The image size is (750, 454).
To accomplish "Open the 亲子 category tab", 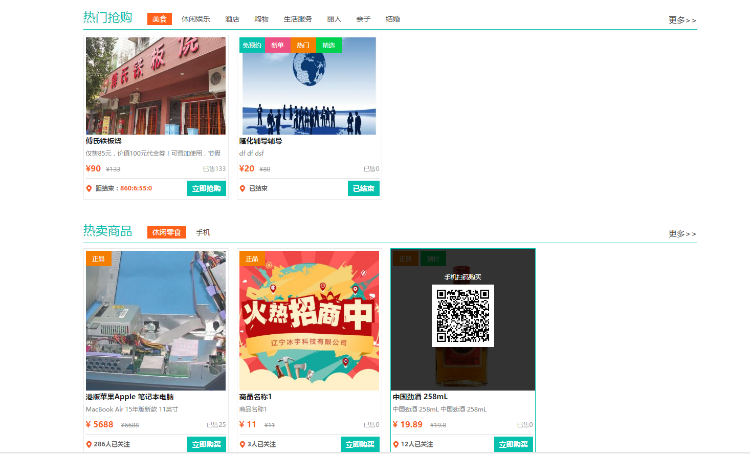I will 363,19.
